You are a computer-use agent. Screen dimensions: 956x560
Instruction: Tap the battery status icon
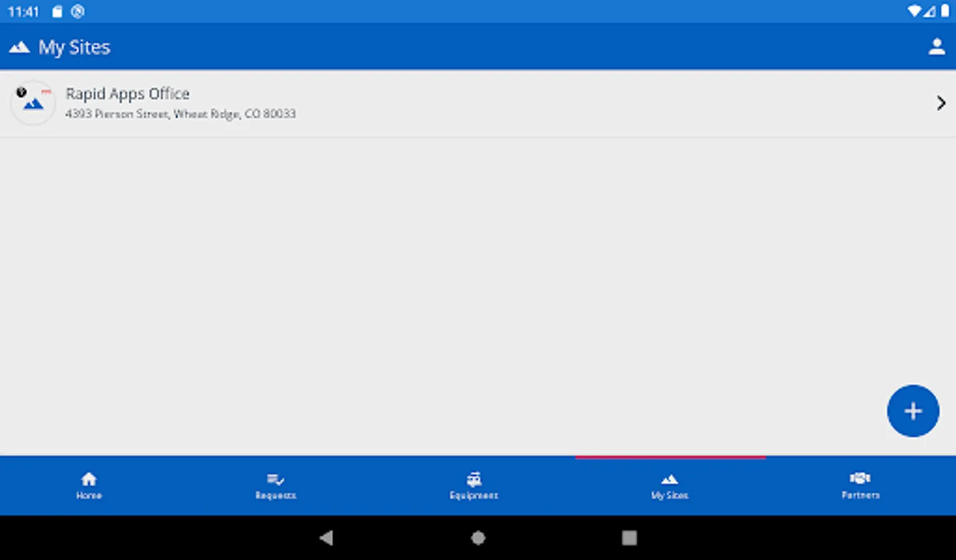coord(945,11)
